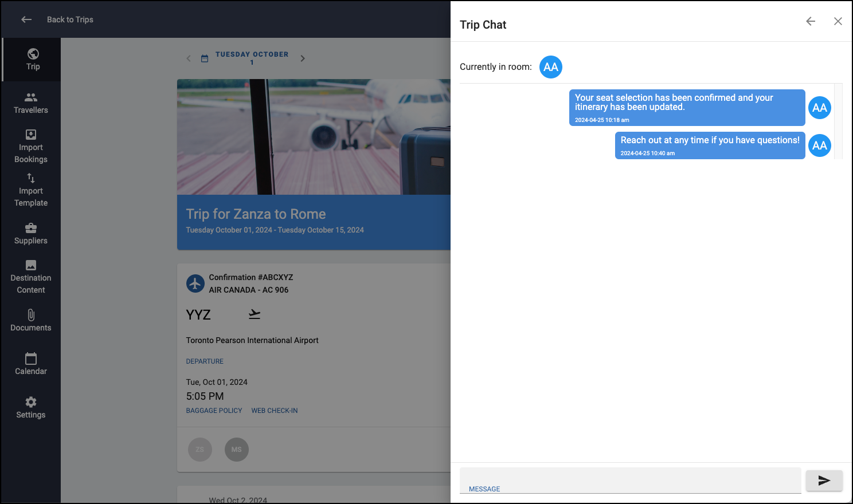The height and width of the screenshot is (504, 853).
Task: Open Suppliers in the sidebar
Action: click(x=31, y=234)
